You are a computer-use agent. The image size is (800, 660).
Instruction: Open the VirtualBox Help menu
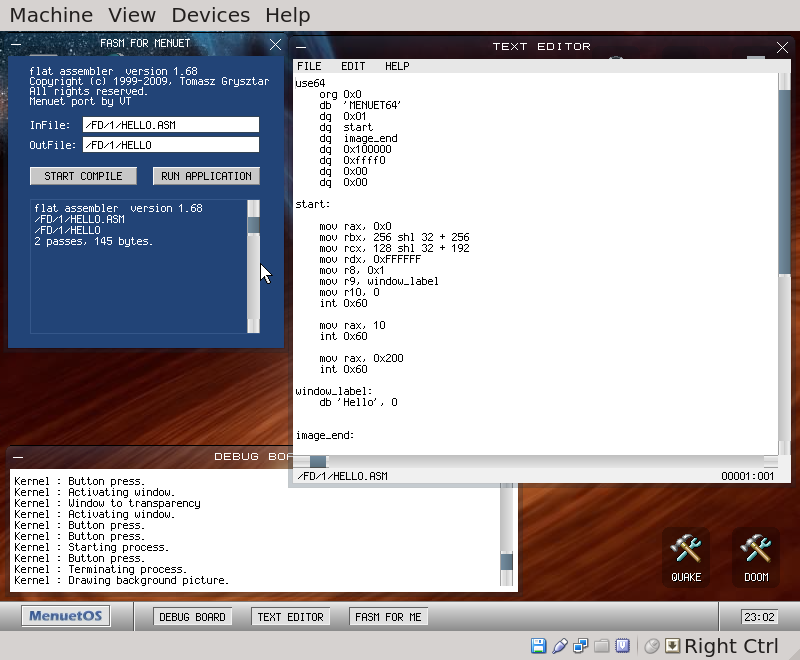[288, 15]
